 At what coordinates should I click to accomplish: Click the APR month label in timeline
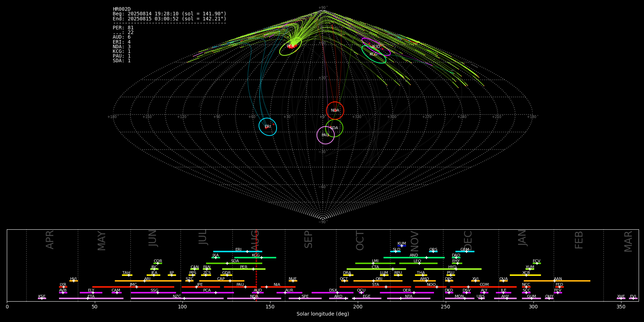coord(50,240)
